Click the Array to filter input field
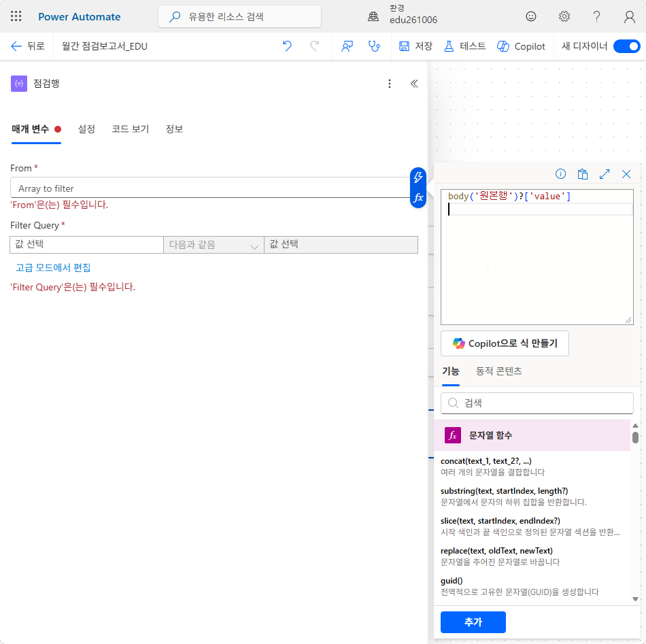This screenshot has height=644, width=646. click(x=211, y=188)
